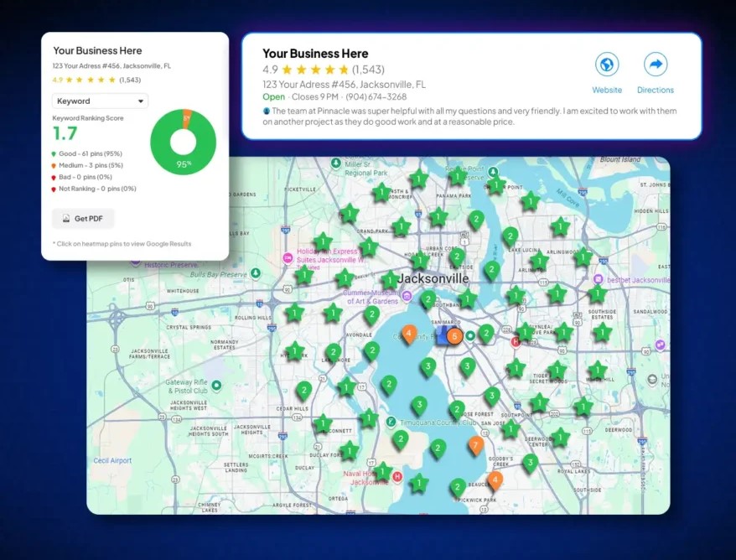Click the Holiday Inn Express hotel marker

pyautogui.click(x=288, y=256)
